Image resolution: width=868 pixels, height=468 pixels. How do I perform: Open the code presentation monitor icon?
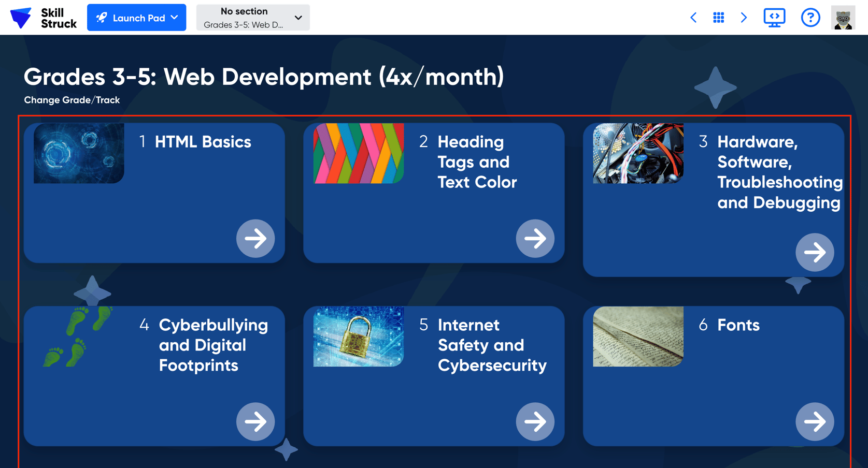(774, 18)
